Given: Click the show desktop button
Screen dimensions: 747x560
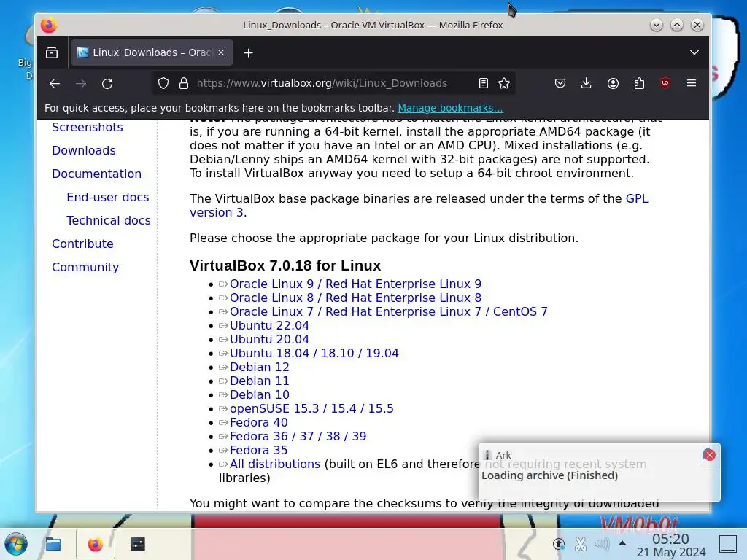Looking at the screenshot, I should point(727,544).
